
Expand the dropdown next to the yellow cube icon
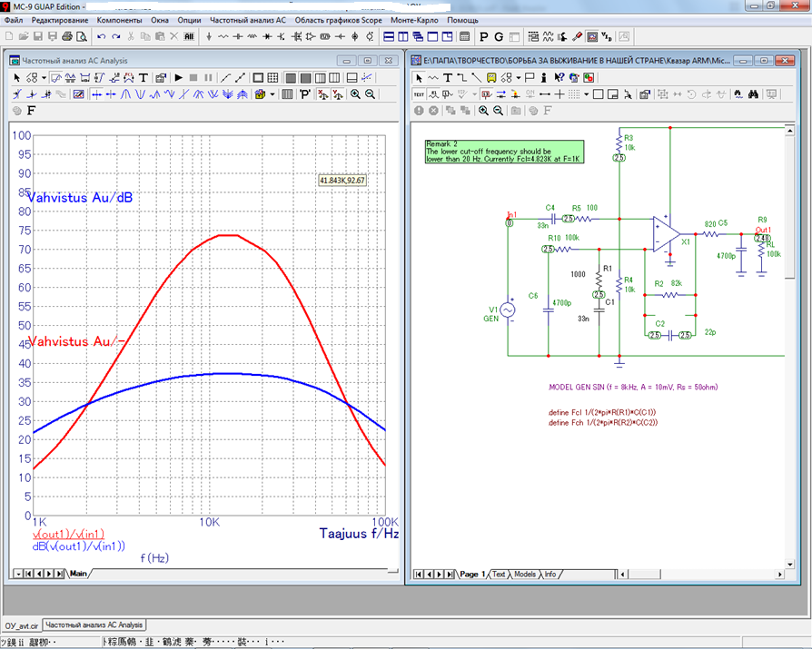click(x=272, y=94)
